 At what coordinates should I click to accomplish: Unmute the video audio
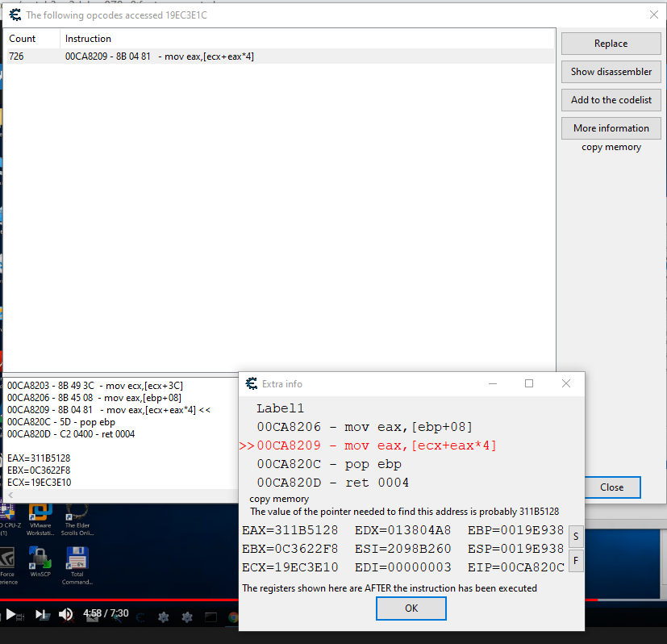(65, 614)
